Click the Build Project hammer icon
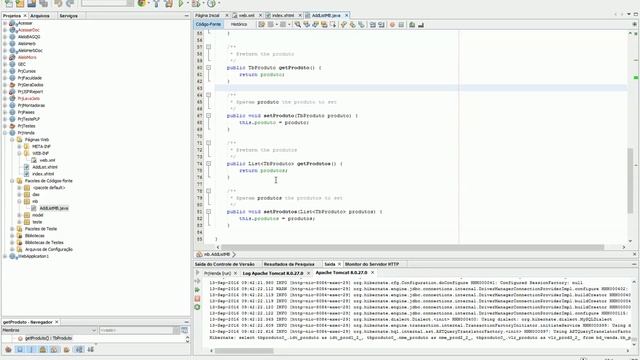 (156, 3)
